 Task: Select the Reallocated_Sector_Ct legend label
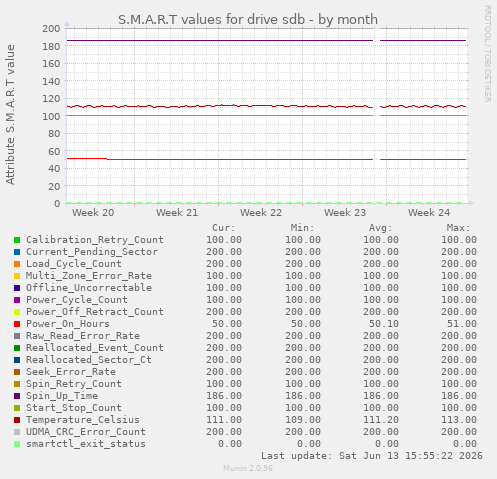pyautogui.click(x=89, y=360)
